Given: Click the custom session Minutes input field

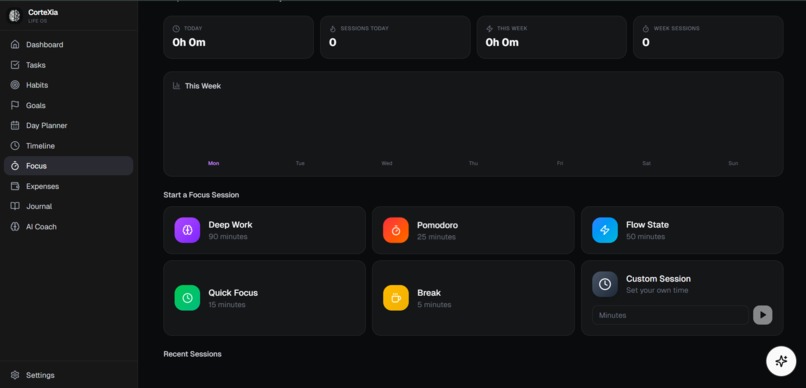Looking at the screenshot, I should click(670, 315).
